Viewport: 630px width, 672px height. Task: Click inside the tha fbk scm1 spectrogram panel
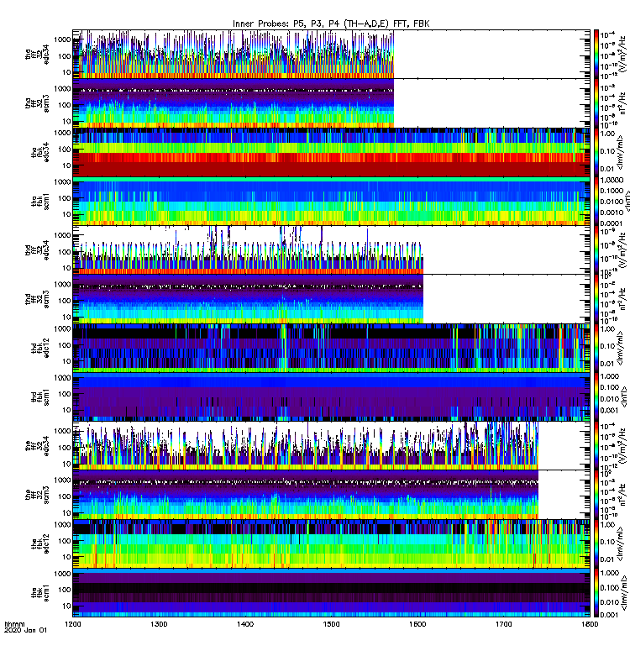click(331, 202)
